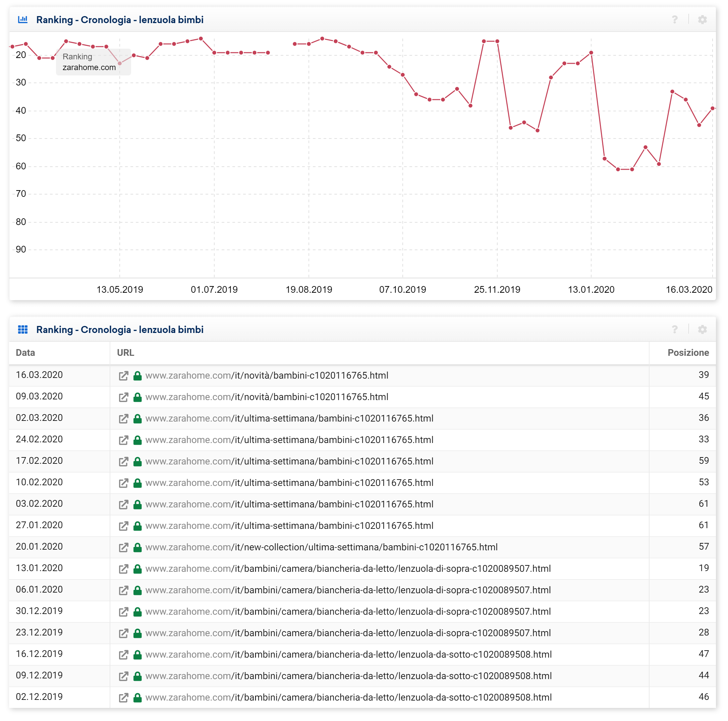Screen dimensions: 728x721
Task: Open external link icon for 09.03.2020 row
Action: point(124,397)
